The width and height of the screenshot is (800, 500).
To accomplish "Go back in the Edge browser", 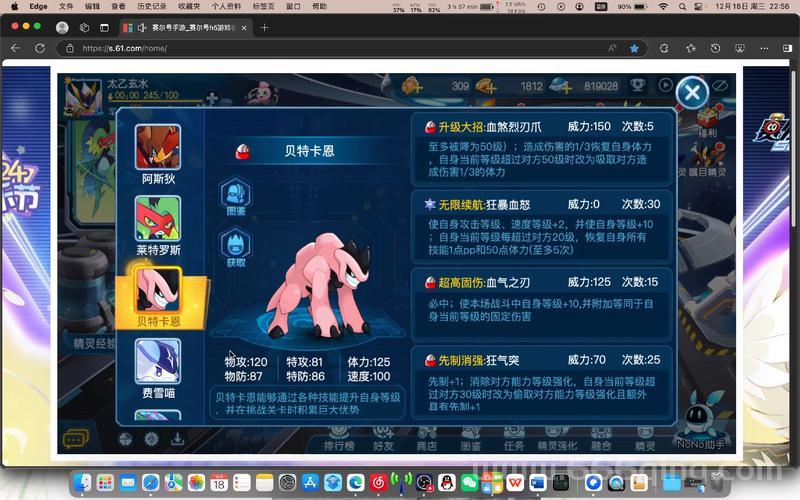I will tap(16, 48).
